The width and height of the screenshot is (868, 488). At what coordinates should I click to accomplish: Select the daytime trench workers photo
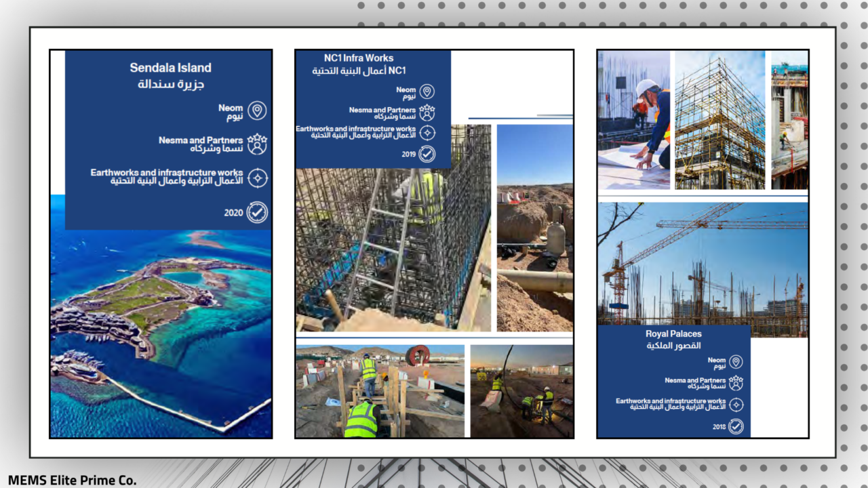[x=380, y=391]
